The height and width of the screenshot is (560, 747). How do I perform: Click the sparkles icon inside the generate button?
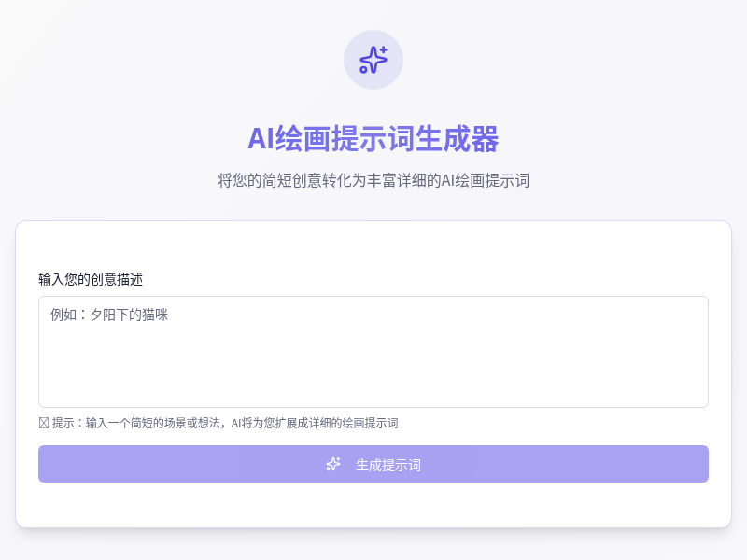[x=332, y=463]
